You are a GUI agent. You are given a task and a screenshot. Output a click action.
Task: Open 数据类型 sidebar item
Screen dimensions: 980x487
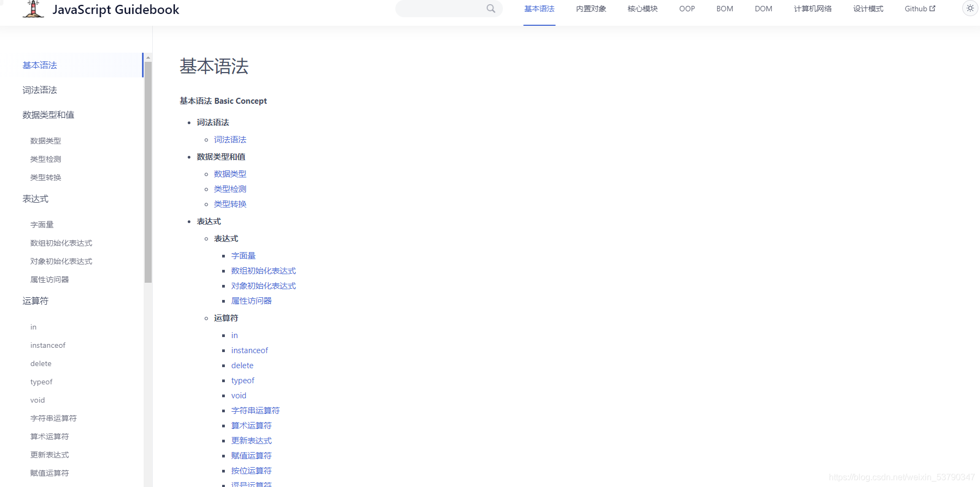point(46,141)
